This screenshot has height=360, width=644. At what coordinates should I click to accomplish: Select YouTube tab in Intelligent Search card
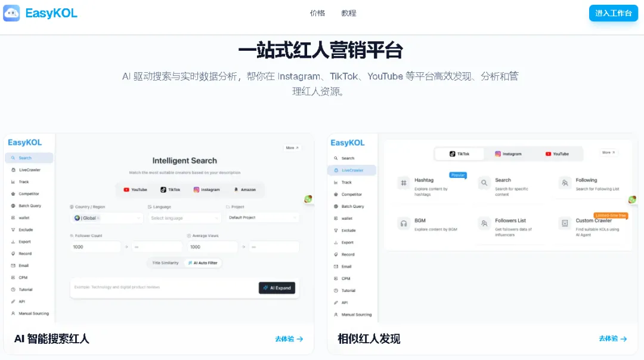pos(135,190)
